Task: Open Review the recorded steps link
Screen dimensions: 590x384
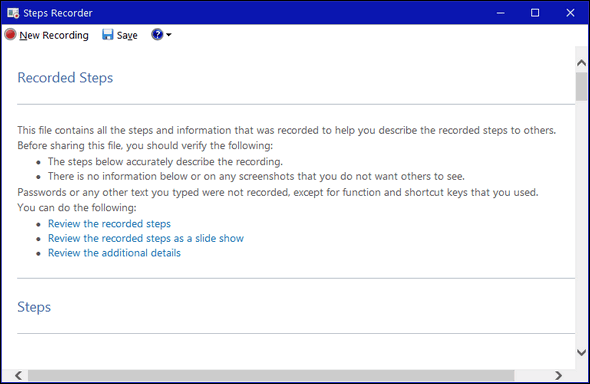Action: (109, 224)
